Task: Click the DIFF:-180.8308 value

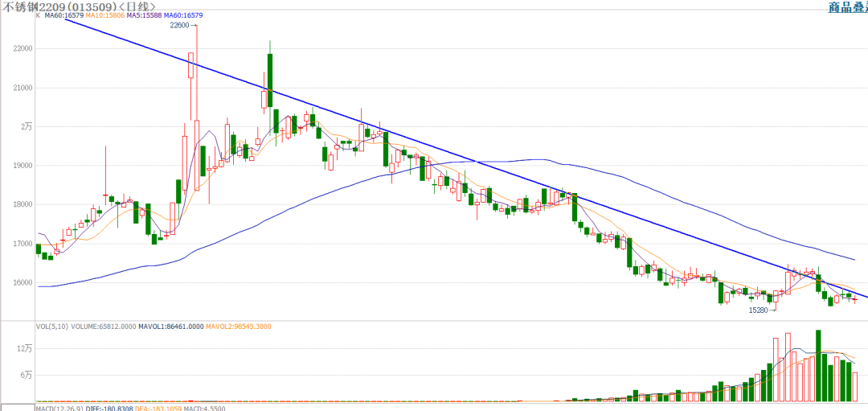Action: [109, 409]
